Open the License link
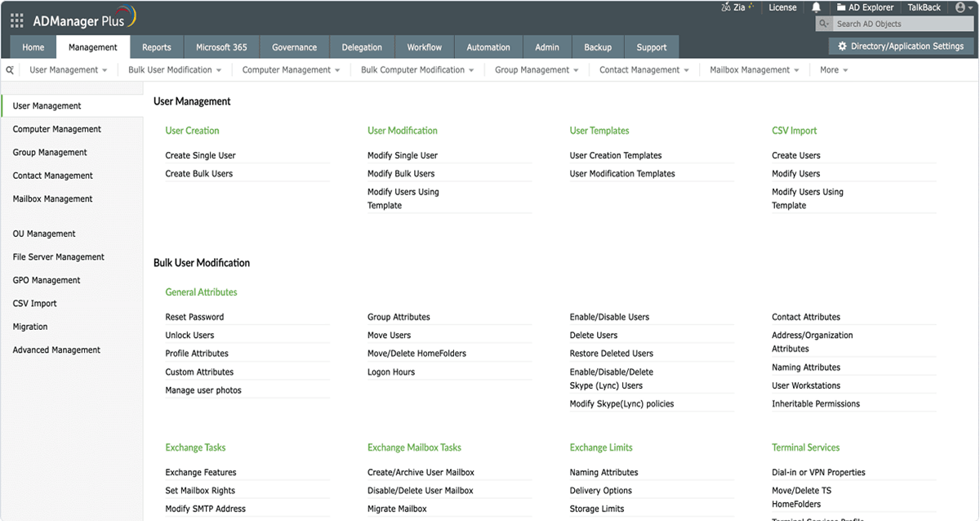The width and height of the screenshot is (980, 521). pyautogui.click(x=782, y=7)
